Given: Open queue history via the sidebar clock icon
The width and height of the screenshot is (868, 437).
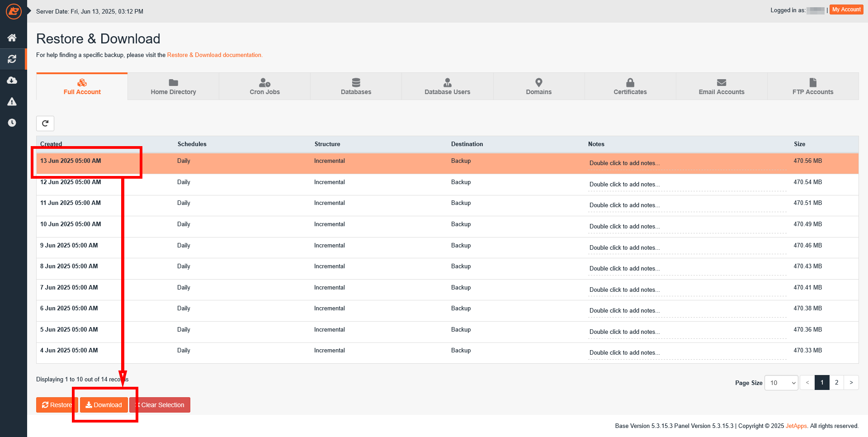Looking at the screenshot, I should [12, 122].
